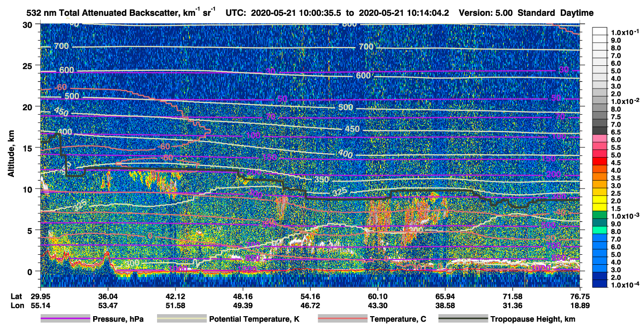Click the 1.0x10-2 colorbar label
The width and height of the screenshot is (644, 330).
point(625,101)
